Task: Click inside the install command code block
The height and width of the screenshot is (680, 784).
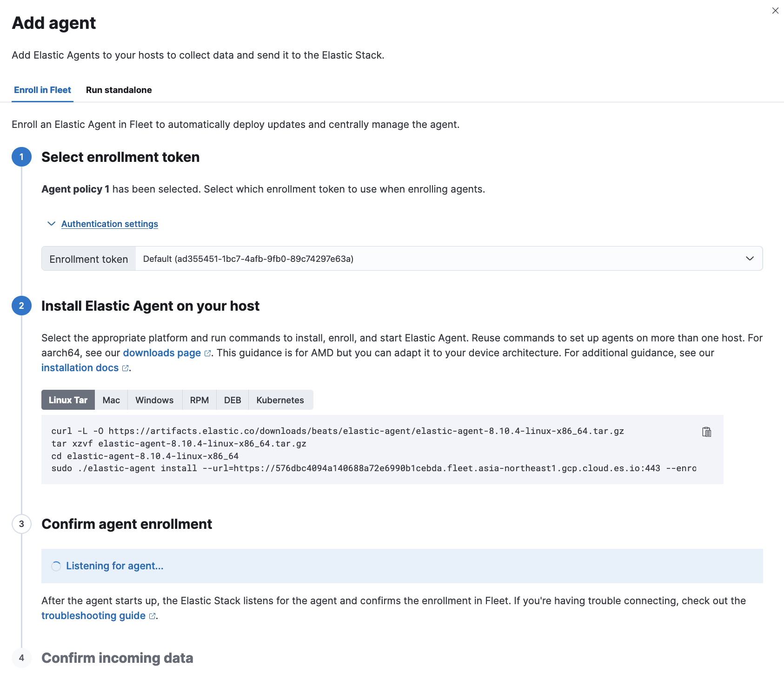Action: click(372, 450)
